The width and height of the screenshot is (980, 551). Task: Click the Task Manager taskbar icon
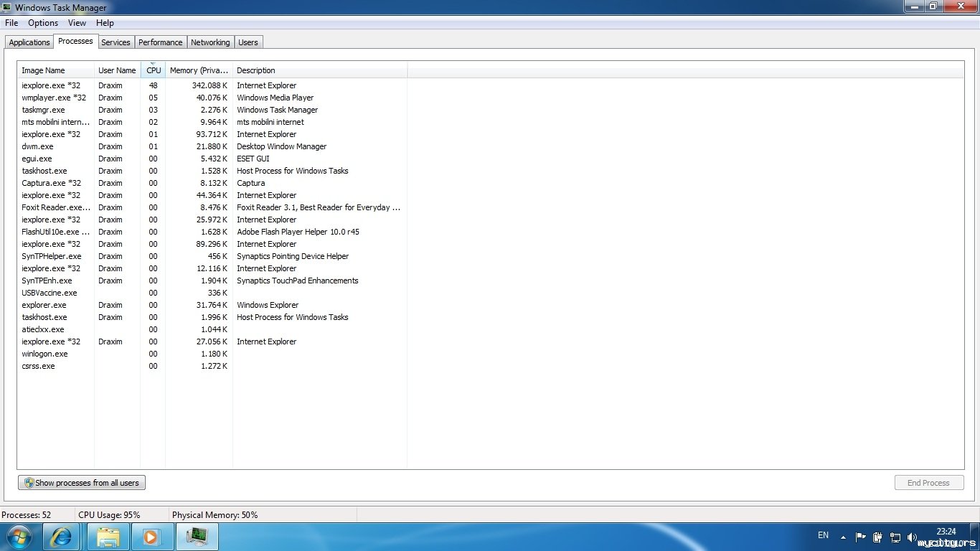point(197,537)
